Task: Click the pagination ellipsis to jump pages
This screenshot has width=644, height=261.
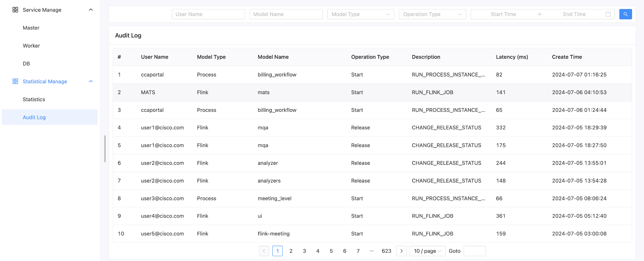Action: (x=372, y=251)
